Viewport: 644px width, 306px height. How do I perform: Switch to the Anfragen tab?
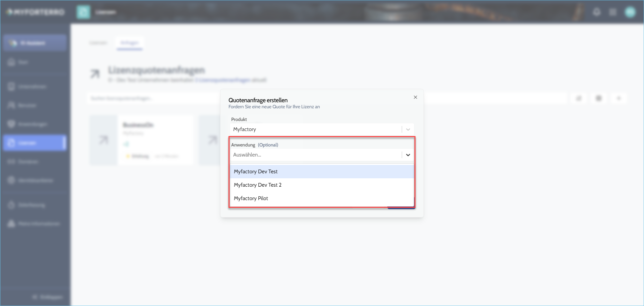(x=130, y=43)
